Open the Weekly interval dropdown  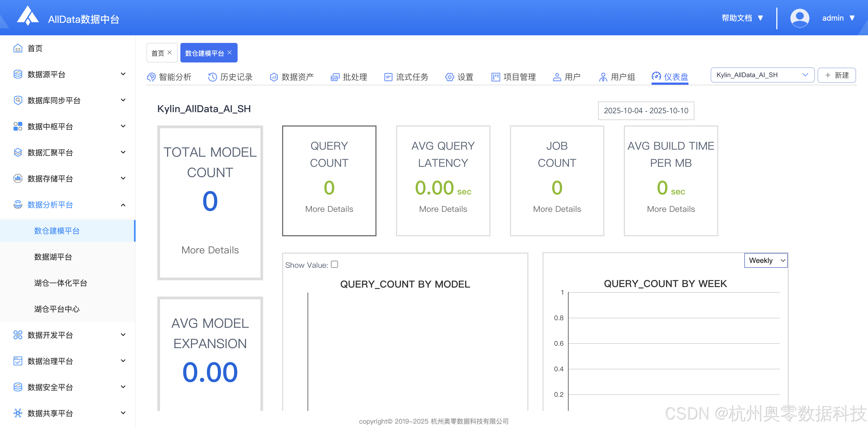[x=765, y=260]
